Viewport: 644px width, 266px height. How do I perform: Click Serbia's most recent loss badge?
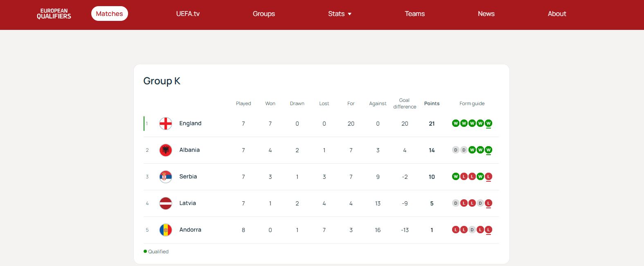tap(488, 176)
